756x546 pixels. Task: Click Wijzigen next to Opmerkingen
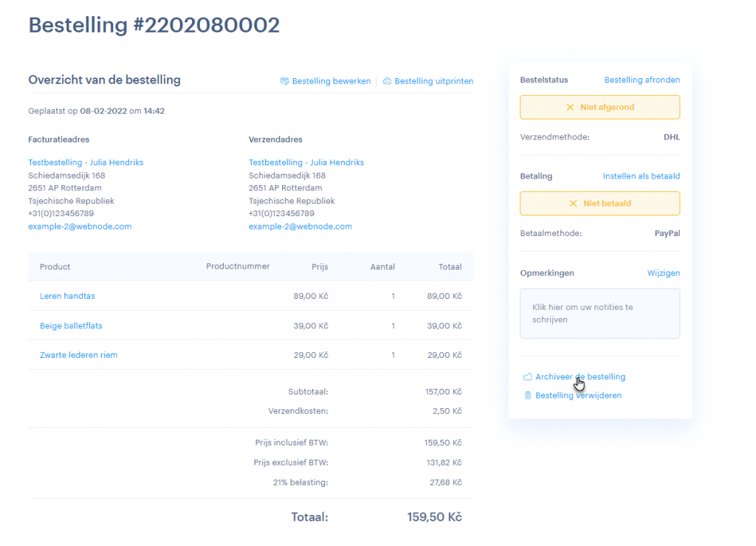coord(663,273)
